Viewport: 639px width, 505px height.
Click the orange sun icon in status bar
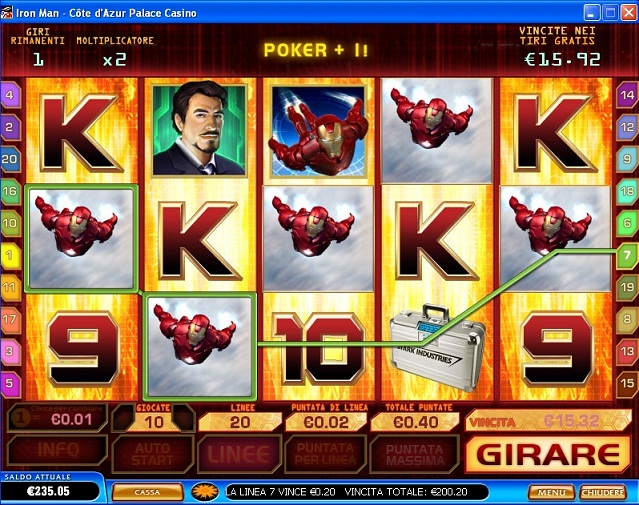205,492
